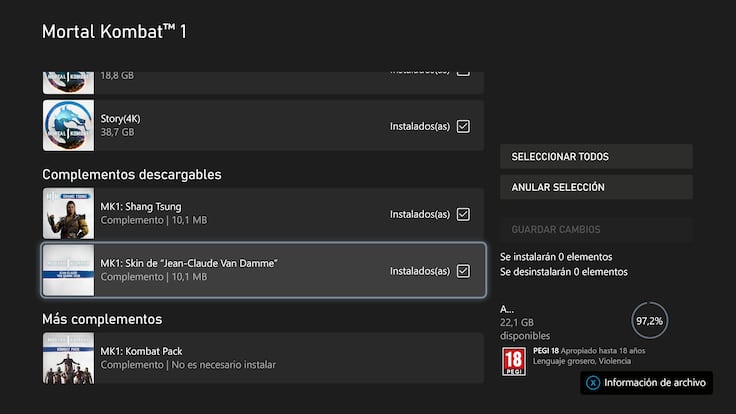The image size is (736, 414).
Task: Toggle the Van Damme skin installed checkbox
Action: (462, 271)
